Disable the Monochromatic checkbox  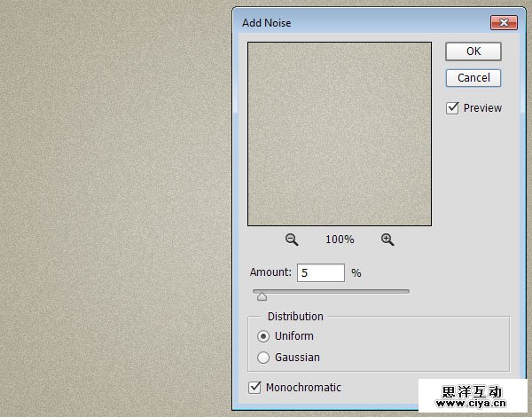pos(255,388)
